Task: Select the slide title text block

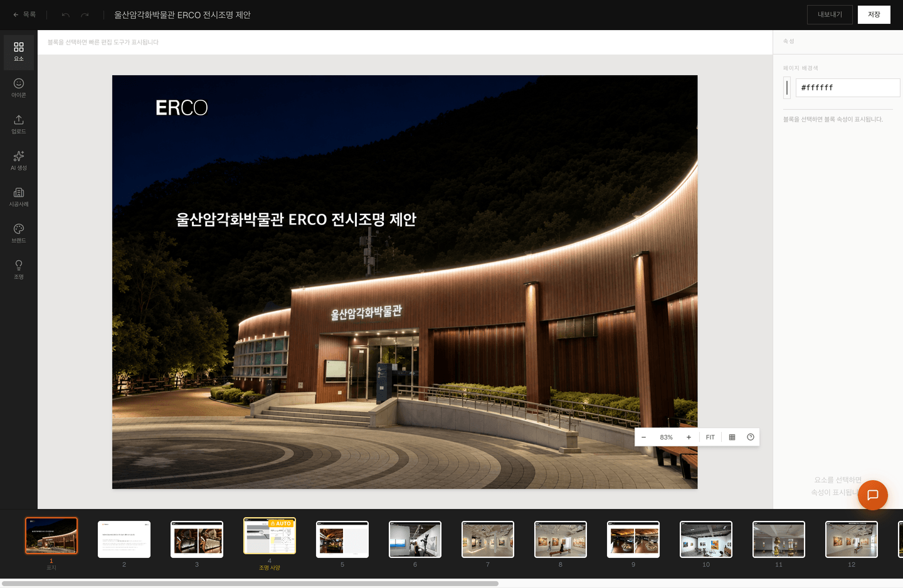Action: [296, 219]
